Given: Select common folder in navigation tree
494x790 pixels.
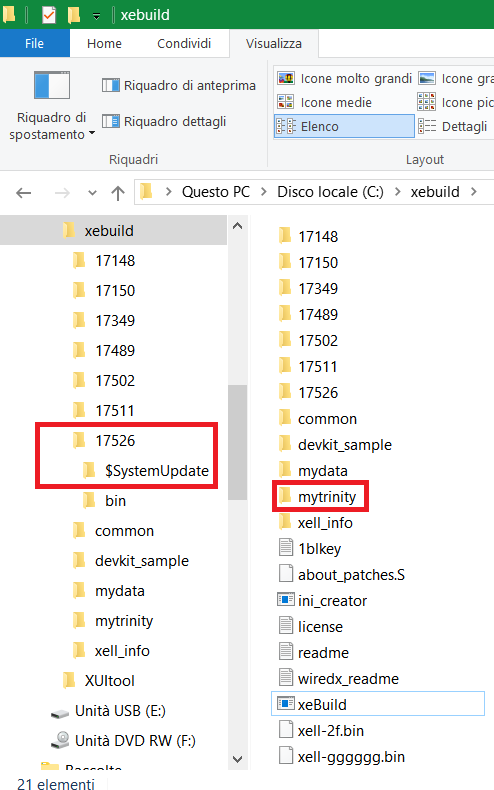Looking at the screenshot, I should (113, 531).
